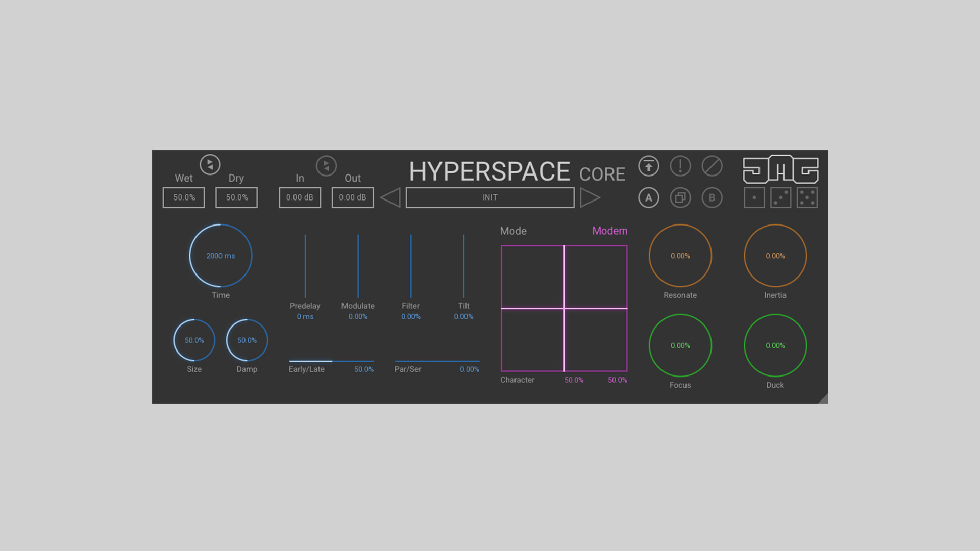Click the one-dot dice randomize icon
This screenshot has width=980, height=551.
point(754,197)
